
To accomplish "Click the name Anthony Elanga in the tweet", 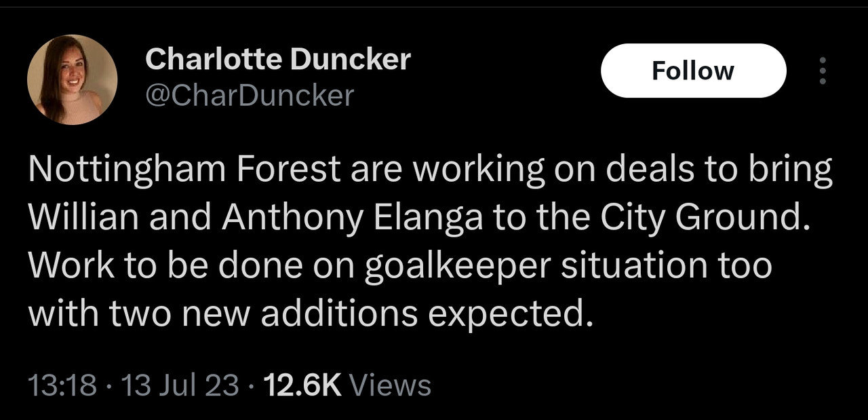I will point(353,219).
